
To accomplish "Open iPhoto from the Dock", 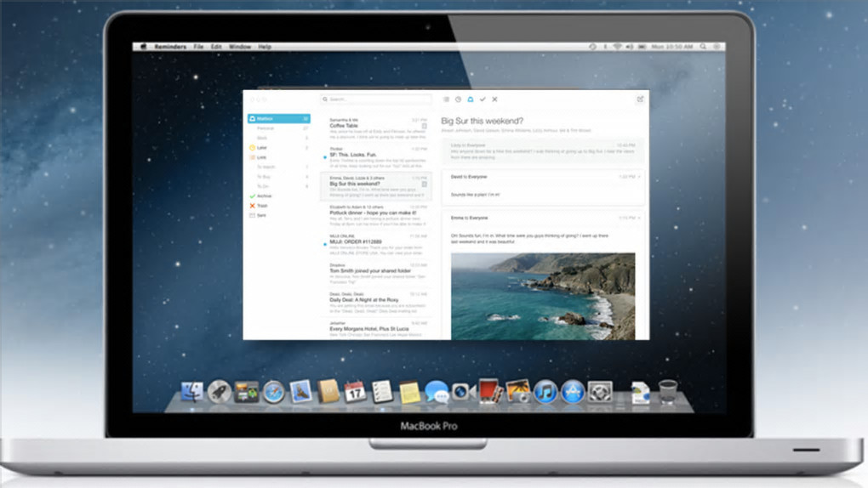I will tap(518, 391).
